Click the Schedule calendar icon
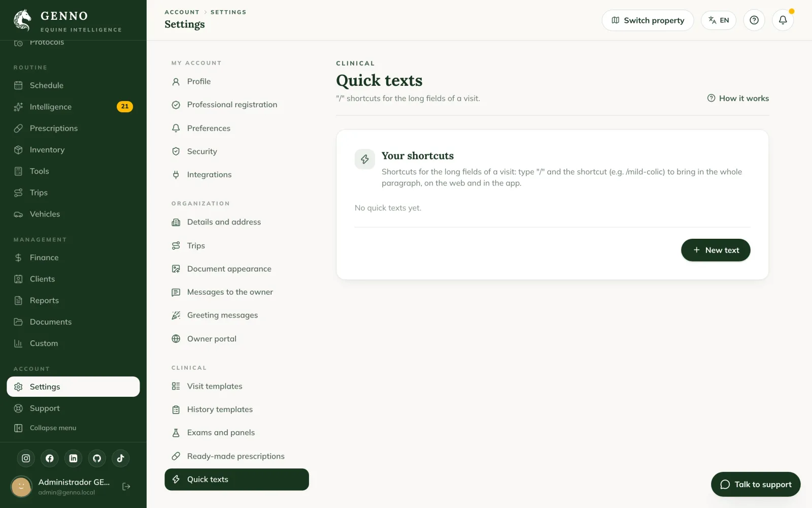 pos(18,85)
